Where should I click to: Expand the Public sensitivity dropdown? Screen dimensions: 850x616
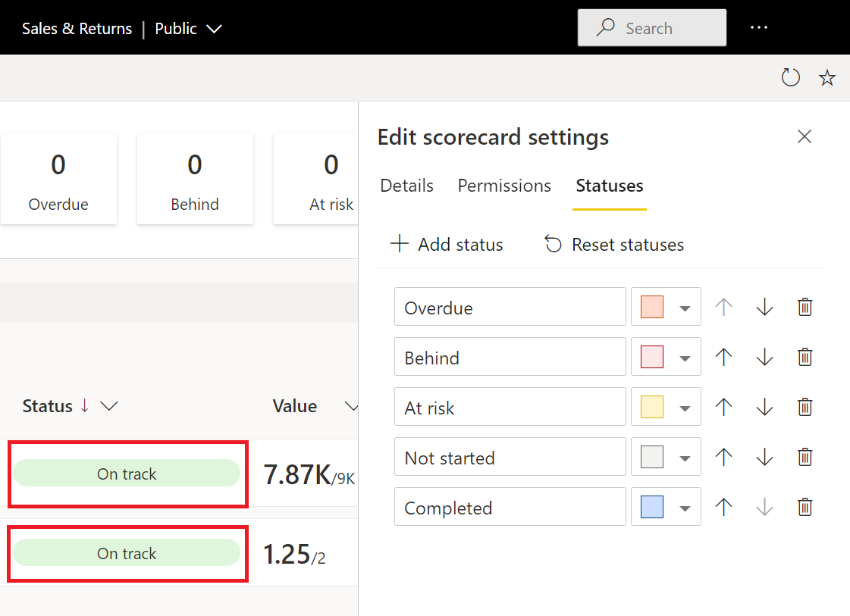[x=214, y=29]
